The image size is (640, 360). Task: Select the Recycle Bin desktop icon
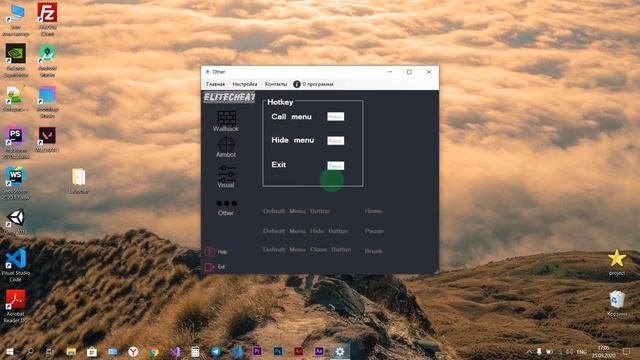pyautogui.click(x=617, y=303)
